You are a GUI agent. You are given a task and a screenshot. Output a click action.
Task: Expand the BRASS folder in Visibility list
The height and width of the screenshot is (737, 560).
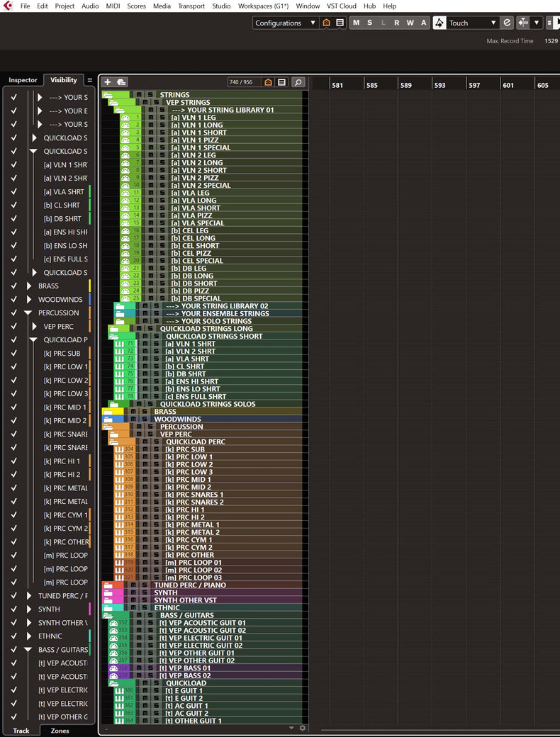coord(29,286)
